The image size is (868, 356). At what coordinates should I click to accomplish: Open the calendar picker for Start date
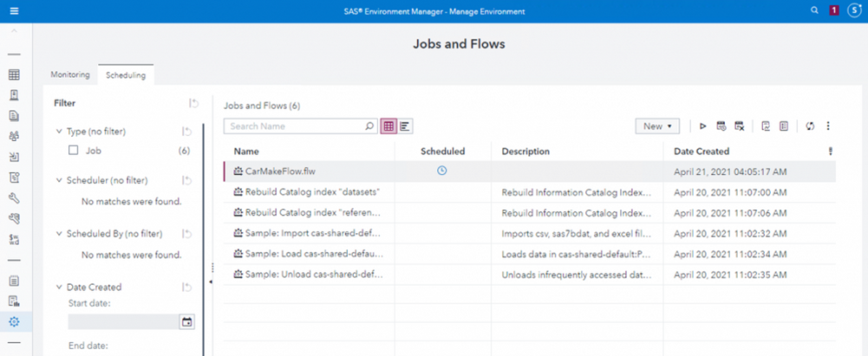[186, 322]
